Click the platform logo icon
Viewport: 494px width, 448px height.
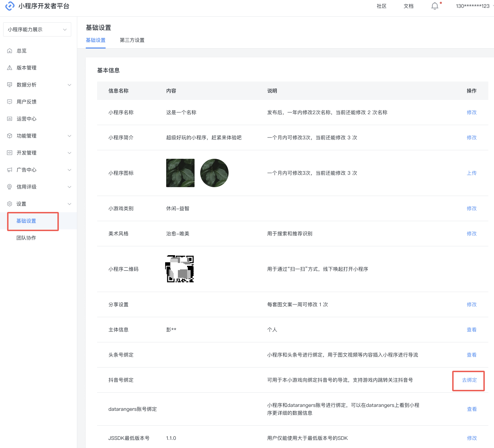tap(10, 6)
